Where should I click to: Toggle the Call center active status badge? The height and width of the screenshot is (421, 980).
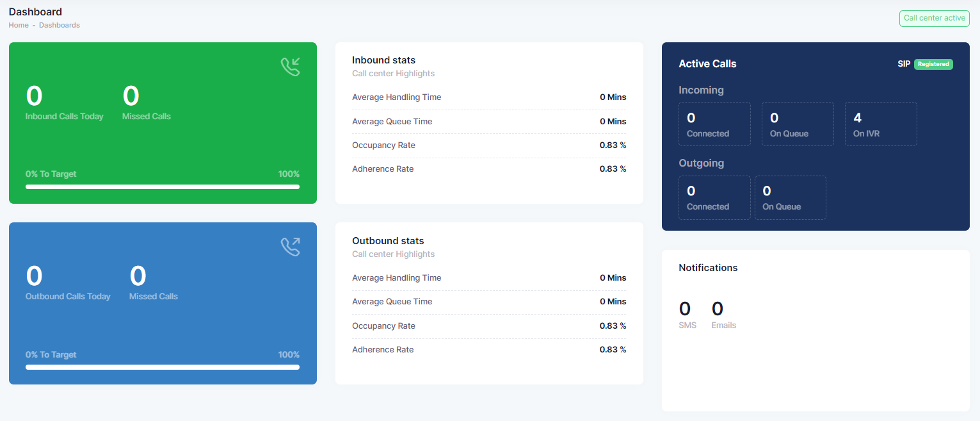tap(934, 18)
